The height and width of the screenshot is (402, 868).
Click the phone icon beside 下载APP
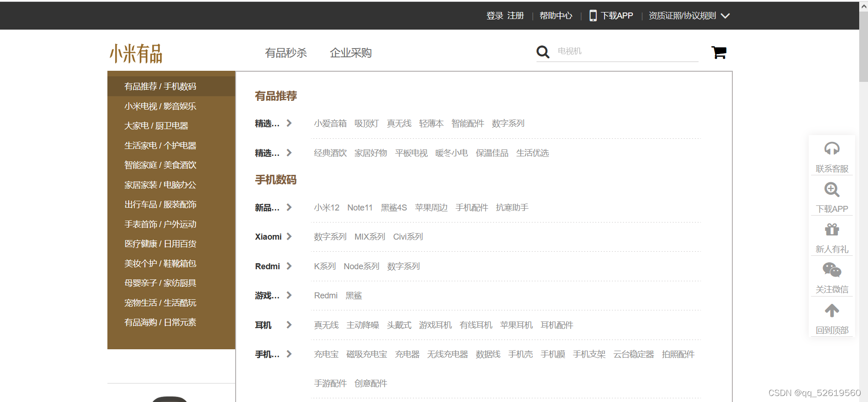point(593,16)
